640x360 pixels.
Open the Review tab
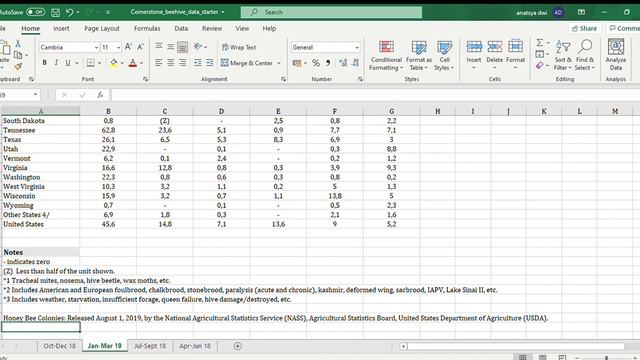[212, 29]
